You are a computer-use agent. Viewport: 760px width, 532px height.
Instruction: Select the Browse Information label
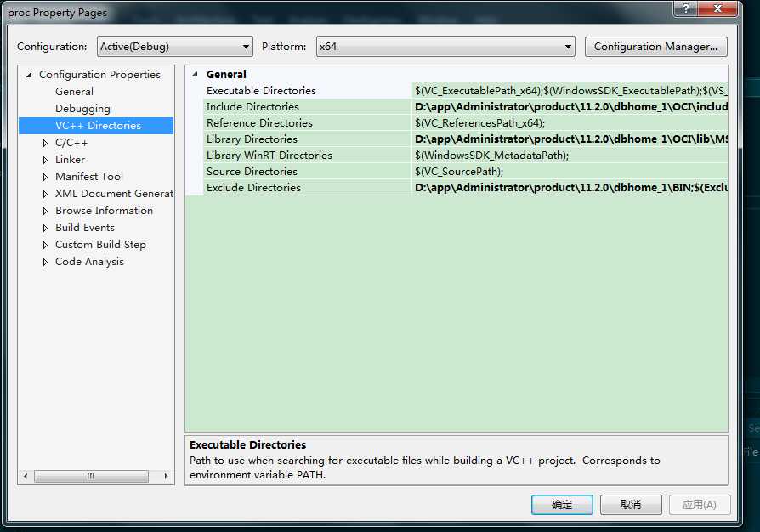(x=105, y=211)
